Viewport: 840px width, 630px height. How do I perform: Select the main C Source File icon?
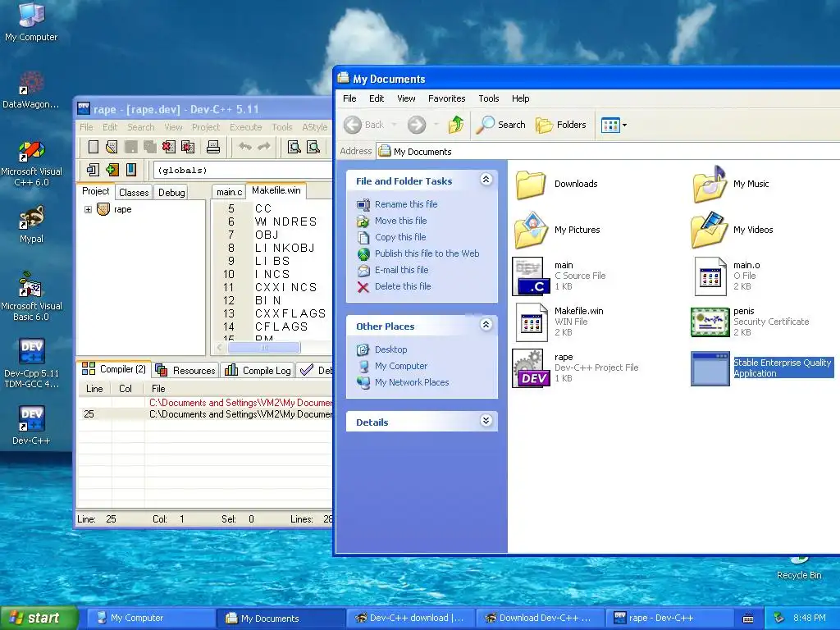point(531,276)
